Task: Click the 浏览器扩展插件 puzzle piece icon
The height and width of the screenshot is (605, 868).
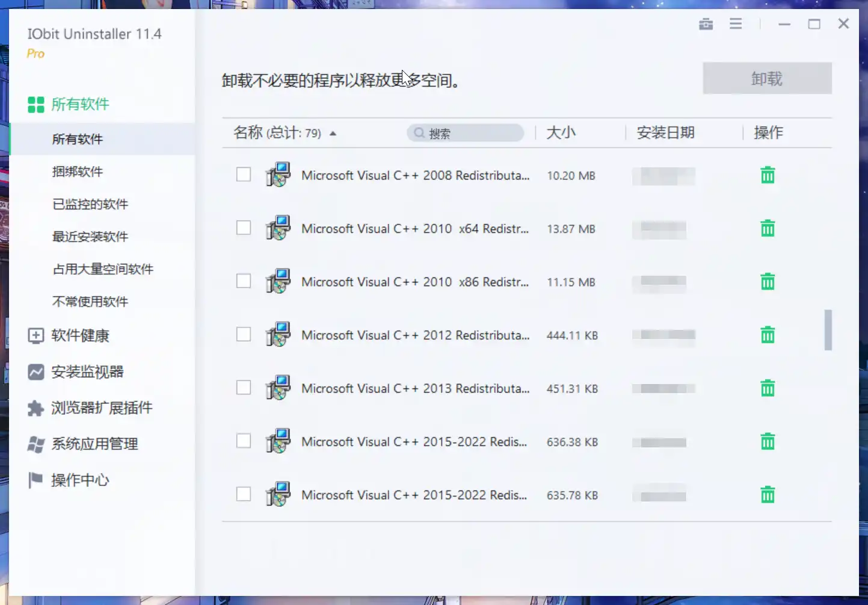Action: (x=36, y=408)
